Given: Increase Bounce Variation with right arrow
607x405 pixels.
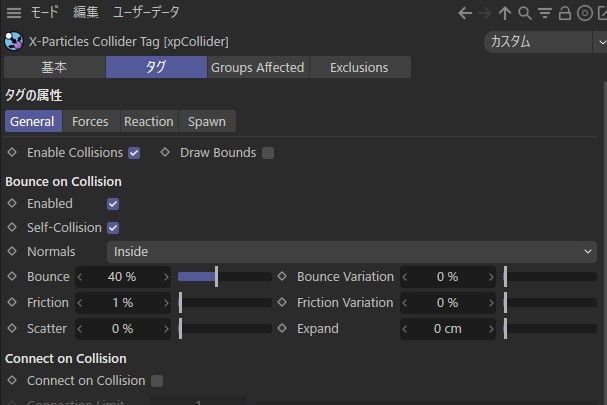Looking at the screenshot, I should coord(491,277).
